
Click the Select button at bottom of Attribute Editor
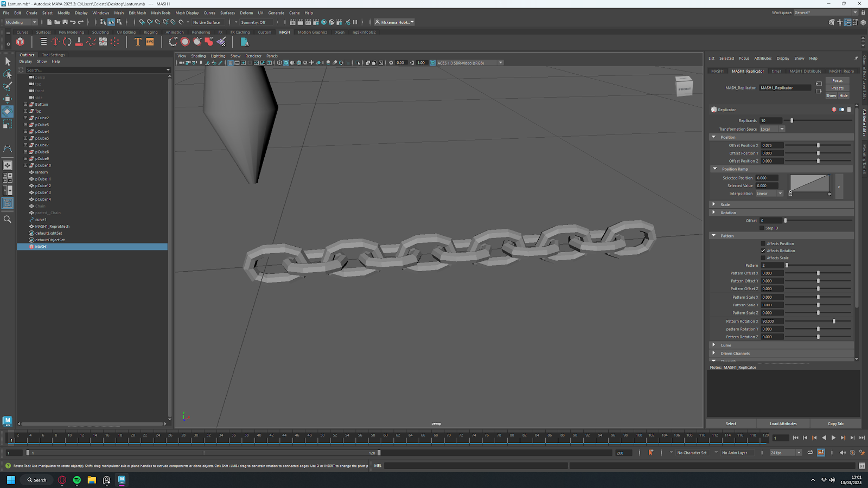pos(731,423)
